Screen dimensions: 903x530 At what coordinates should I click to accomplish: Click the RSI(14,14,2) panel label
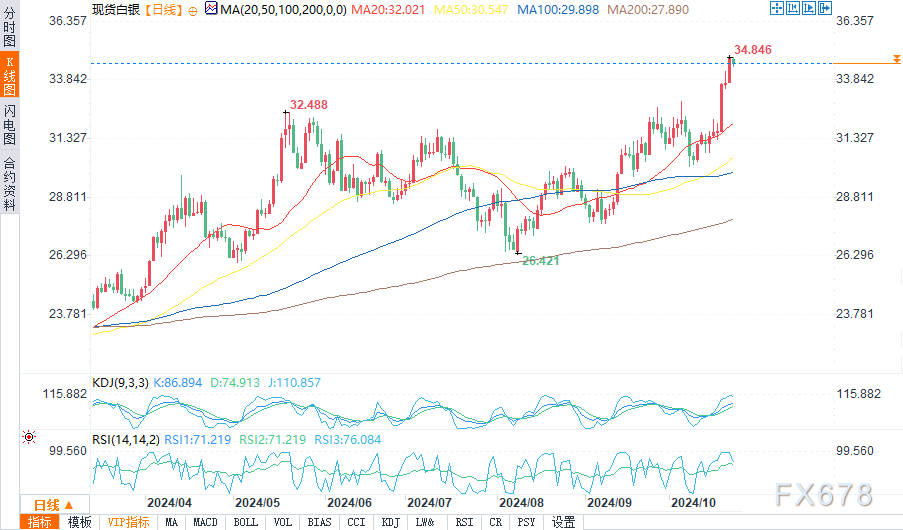126,440
